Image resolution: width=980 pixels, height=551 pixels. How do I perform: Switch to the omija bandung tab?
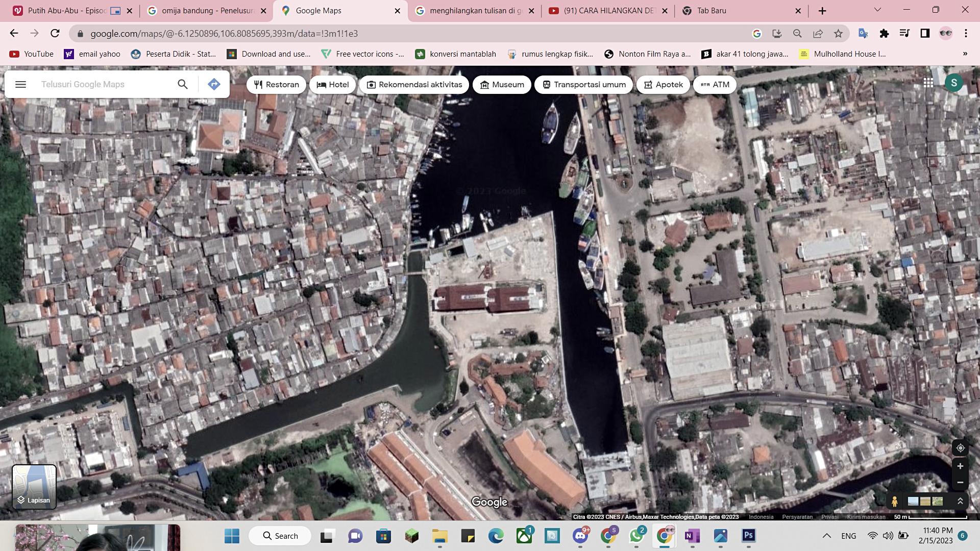tap(207, 11)
